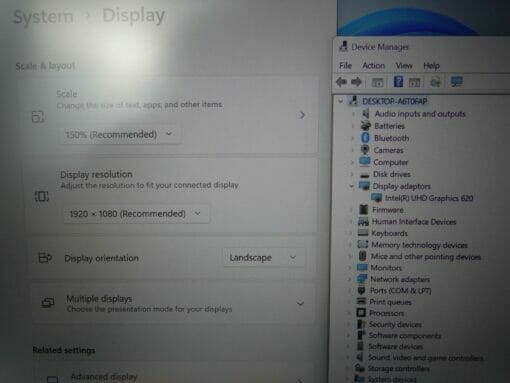Open the Help menu in Device Manager

(431, 66)
